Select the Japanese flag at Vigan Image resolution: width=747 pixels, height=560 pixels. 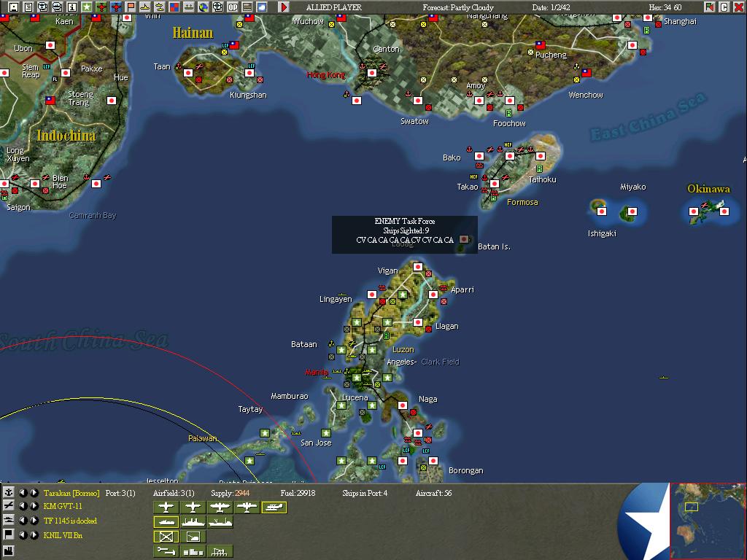tap(418, 267)
